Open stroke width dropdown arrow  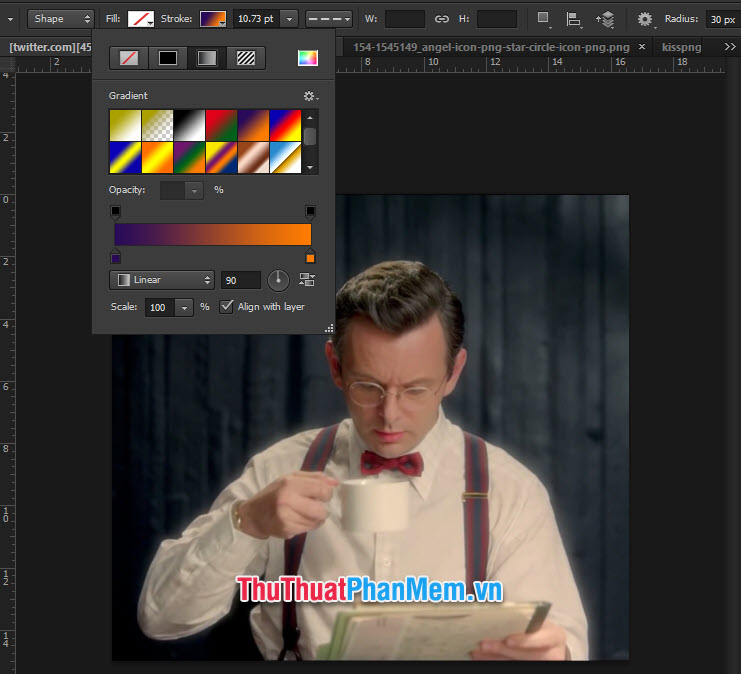289,19
